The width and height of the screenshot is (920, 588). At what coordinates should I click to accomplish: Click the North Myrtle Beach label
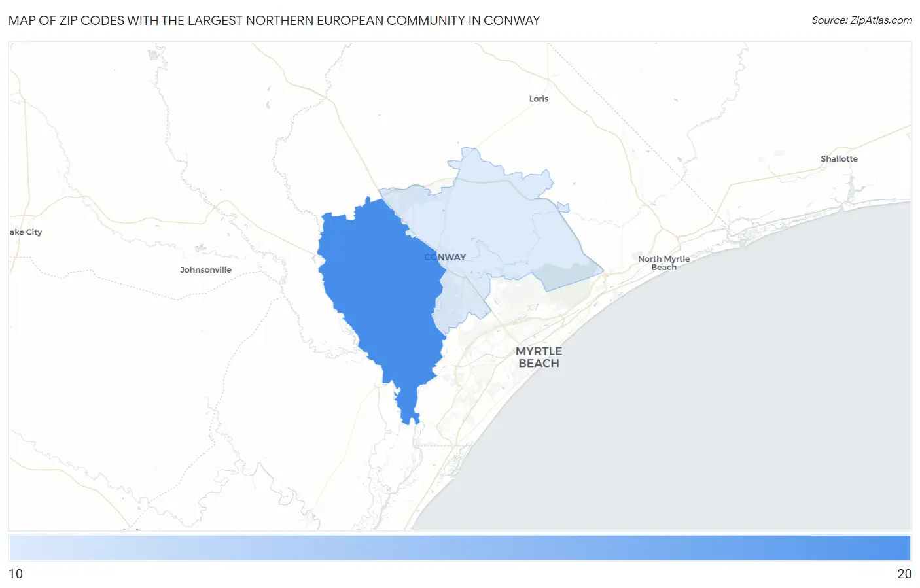point(663,263)
